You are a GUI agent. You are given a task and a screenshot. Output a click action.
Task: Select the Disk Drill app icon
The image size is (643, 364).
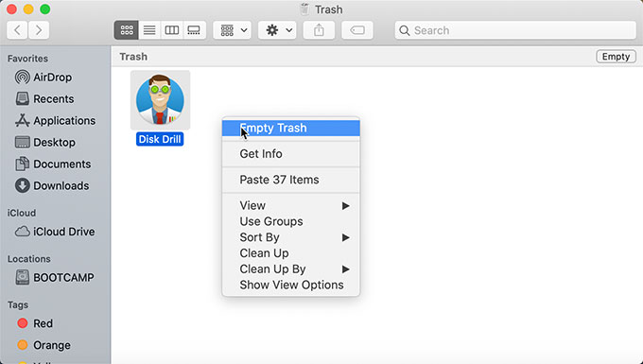[160, 100]
